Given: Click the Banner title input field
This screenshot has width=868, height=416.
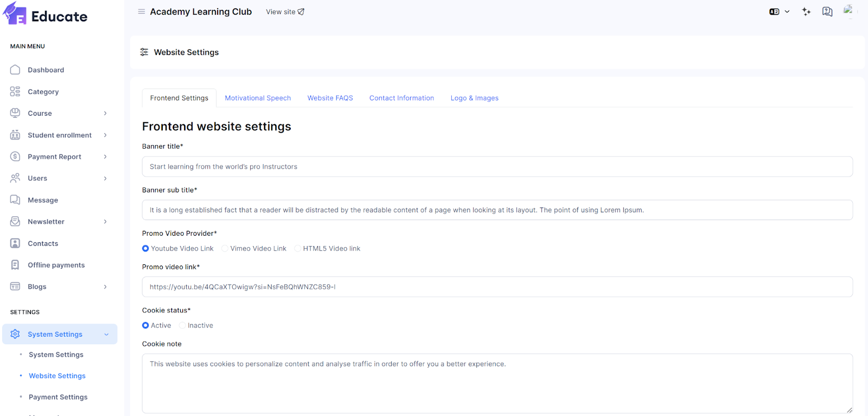Looking at the screenshot, I should (497, 167).
